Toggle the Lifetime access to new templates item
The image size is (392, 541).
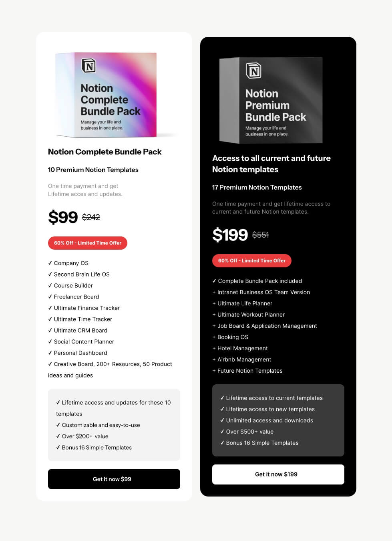click(268, 409)
